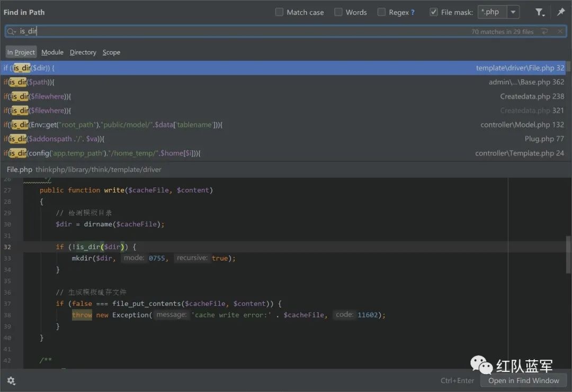Image resolution: width=572 pixels, height=392 pixels.
Task: Click the file_put_contents call on line 37
Action: [x=146, y=304]
